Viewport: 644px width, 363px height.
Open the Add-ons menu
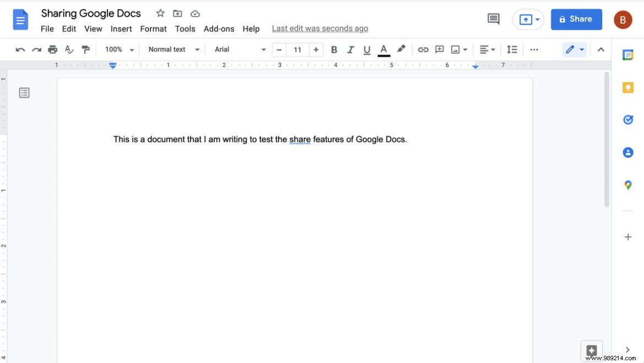tap(219, 29)
